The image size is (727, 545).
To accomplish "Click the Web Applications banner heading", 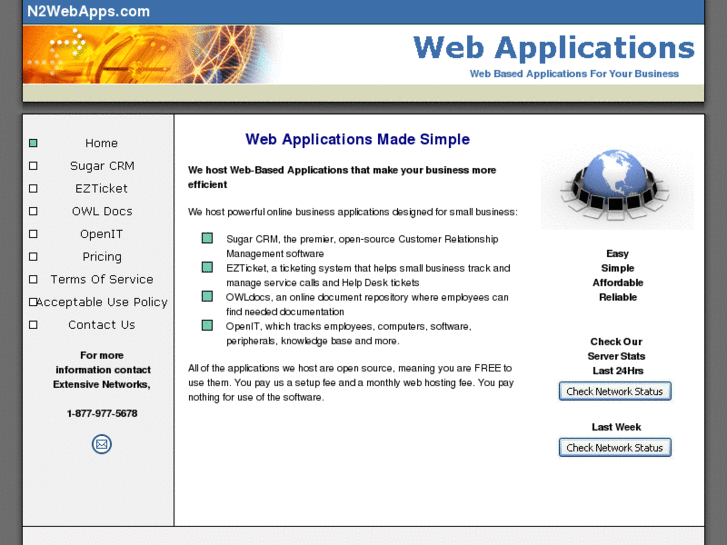I will click(x=554, y=47).
